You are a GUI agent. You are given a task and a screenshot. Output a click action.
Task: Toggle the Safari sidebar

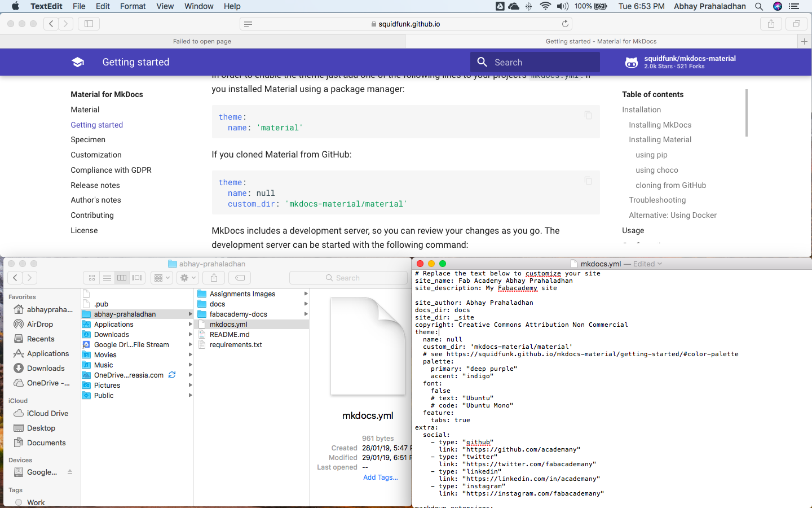[x=89, y=24]
